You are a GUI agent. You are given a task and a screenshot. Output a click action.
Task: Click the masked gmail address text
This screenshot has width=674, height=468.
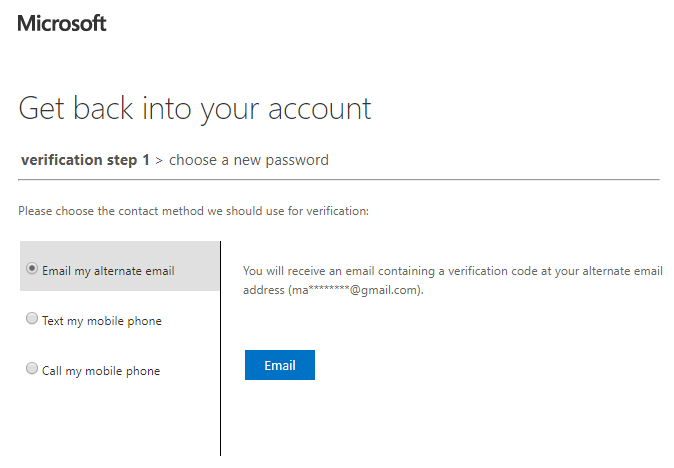point(355,290)
